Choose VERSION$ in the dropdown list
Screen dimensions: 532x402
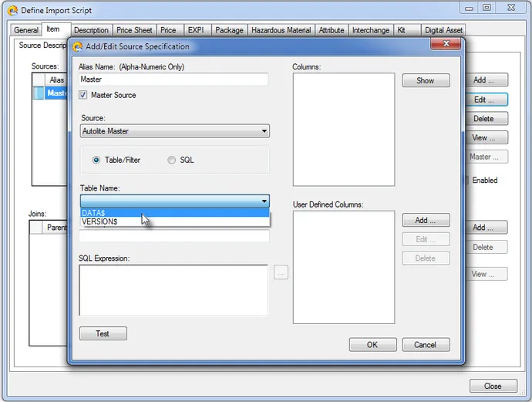coord(99,221)
